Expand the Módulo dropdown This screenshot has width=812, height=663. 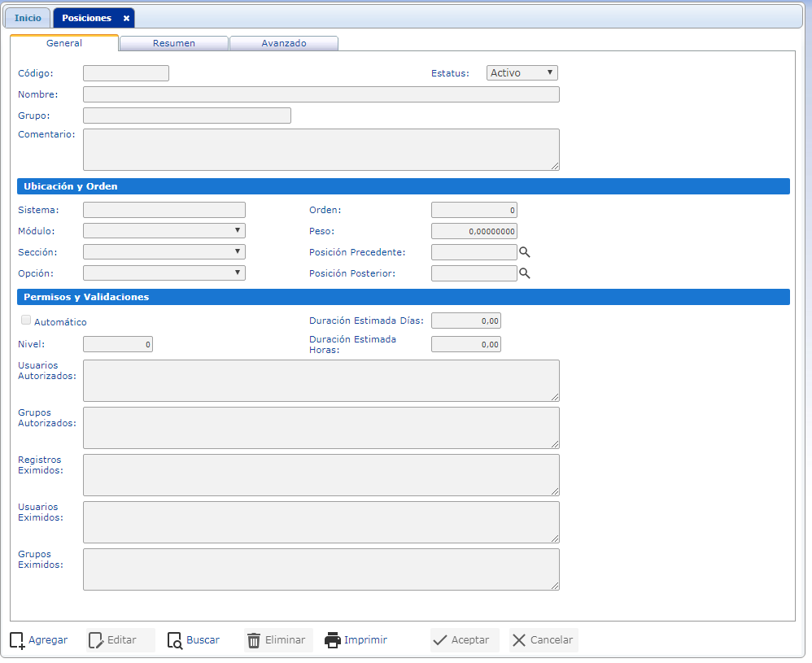[x=164, y=231]
